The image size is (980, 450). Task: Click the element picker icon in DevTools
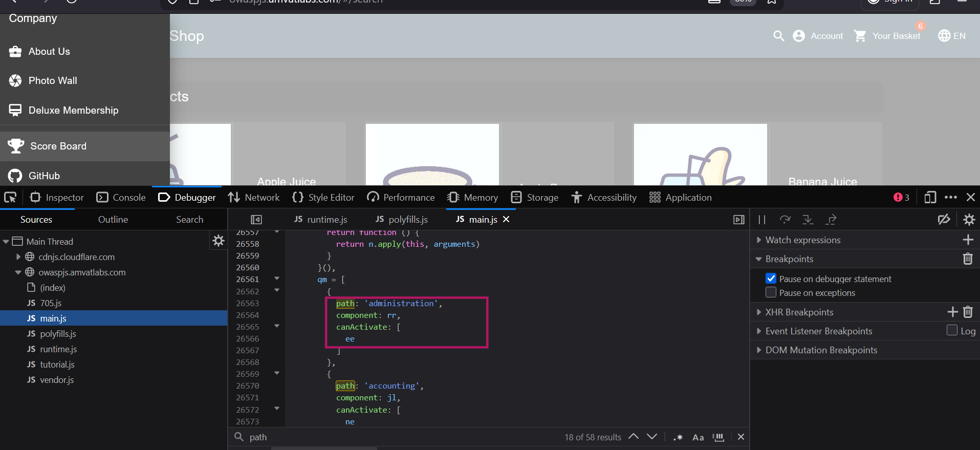10,198
